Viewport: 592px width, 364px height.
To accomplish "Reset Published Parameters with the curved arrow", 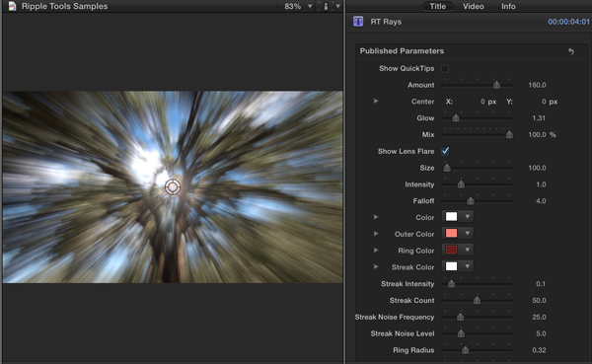I will point(571,51).
